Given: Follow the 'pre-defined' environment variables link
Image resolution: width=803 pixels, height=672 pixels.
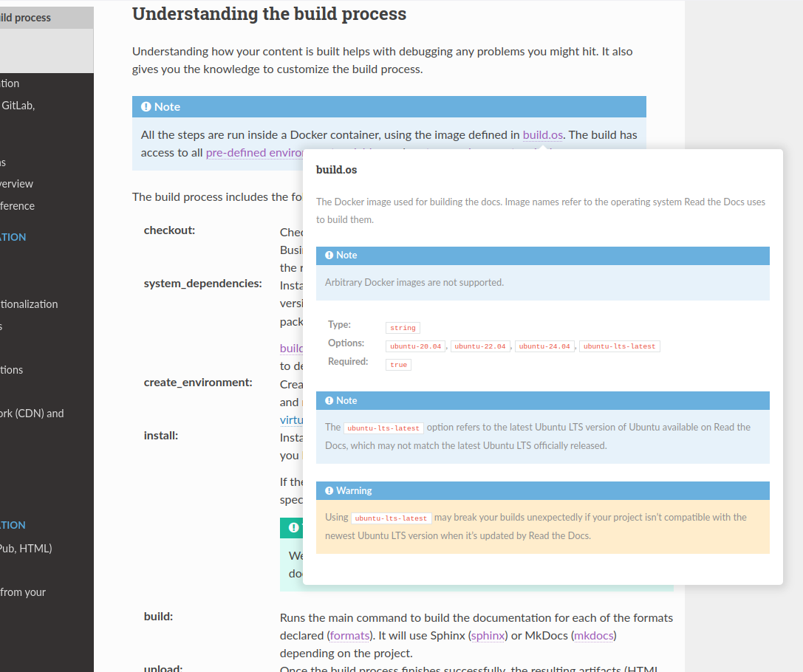Looking at the screenshot, I should pyautogui.click(x=254, y=153).
